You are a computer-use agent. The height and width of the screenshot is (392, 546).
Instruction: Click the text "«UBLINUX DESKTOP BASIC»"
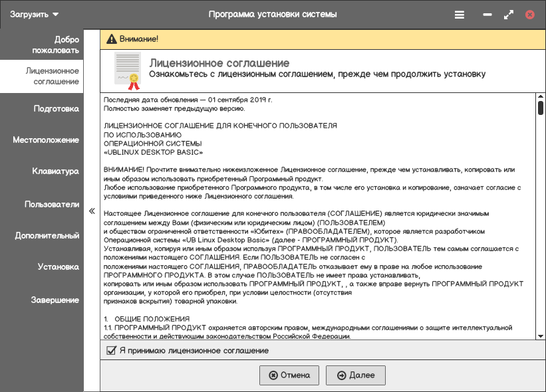153,152
